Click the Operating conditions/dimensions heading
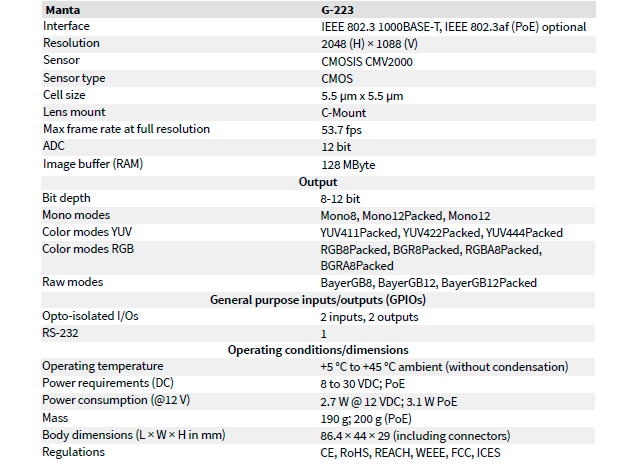This screenshot has height=464, width=630. tap(317, 350)
